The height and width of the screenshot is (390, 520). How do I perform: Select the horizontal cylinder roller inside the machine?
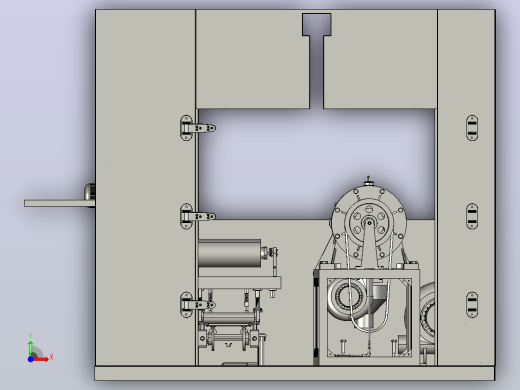[x=229, y=253]
